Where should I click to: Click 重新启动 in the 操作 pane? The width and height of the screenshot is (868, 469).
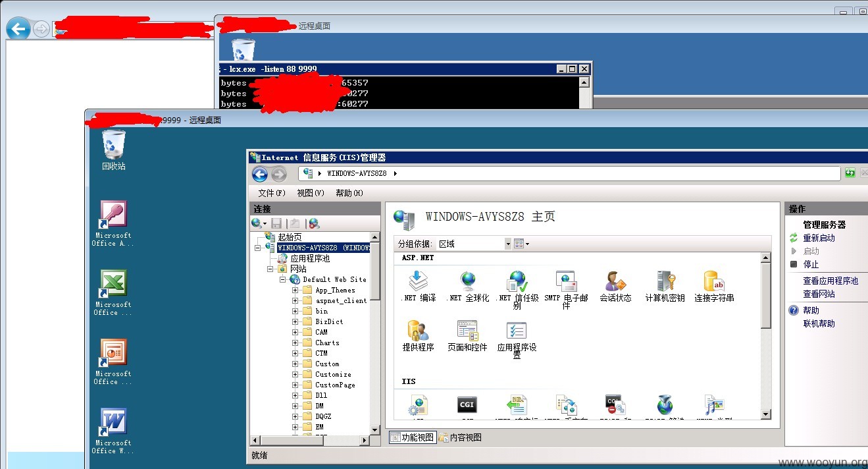pyautogui.click(x=819, y=238)
